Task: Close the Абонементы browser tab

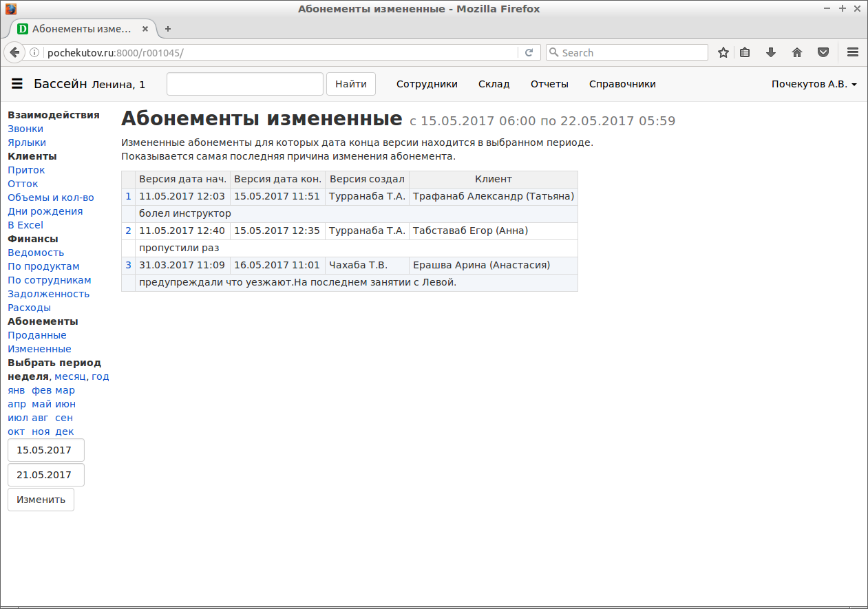Action: 145,29
